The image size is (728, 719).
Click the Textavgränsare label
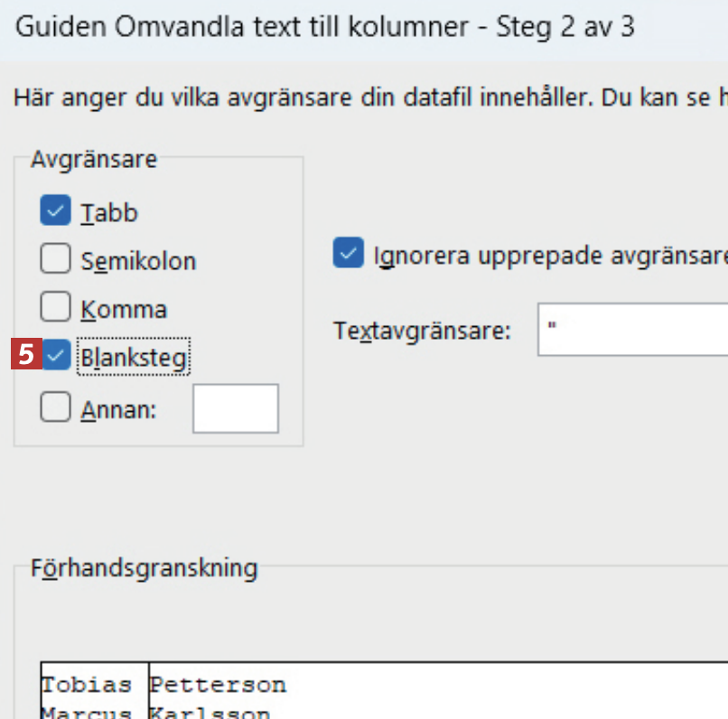click(x=423, y=331)
